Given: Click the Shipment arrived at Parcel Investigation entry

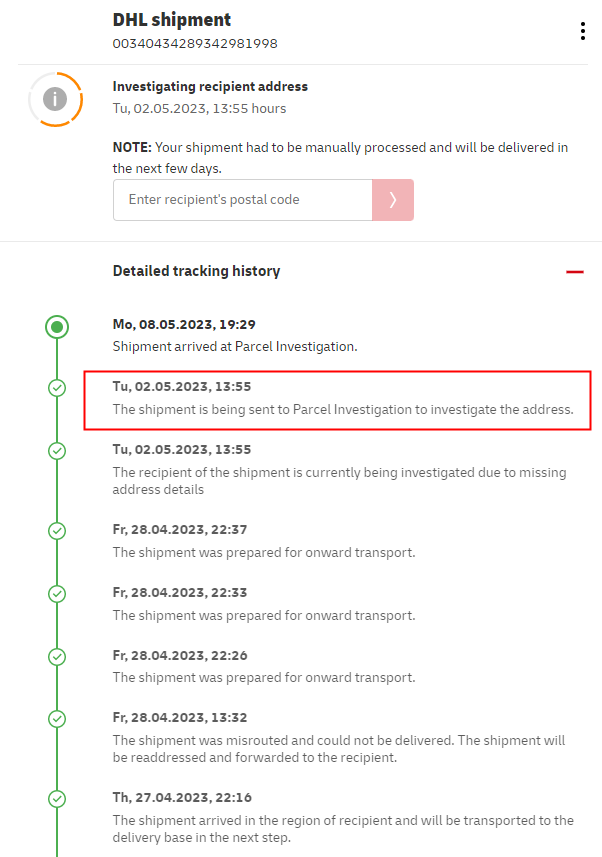Looking at the screenshot, I should pyautogui.click(x=235, y=346).
